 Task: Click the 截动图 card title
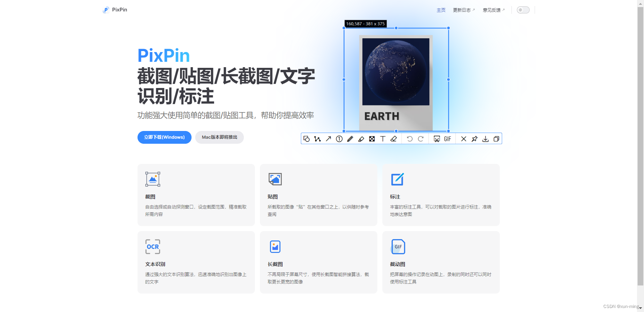point(397,264)
